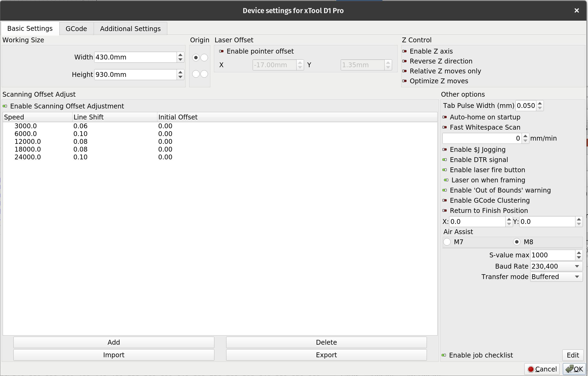Open the Additional Settings tab
This screenshot has width=588, height=376.
[x=130, y=29]
